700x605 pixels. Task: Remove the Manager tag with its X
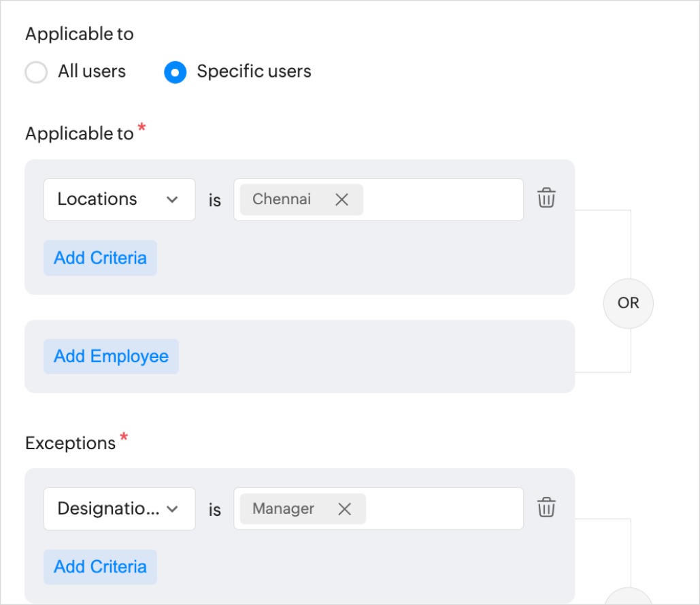345,509
